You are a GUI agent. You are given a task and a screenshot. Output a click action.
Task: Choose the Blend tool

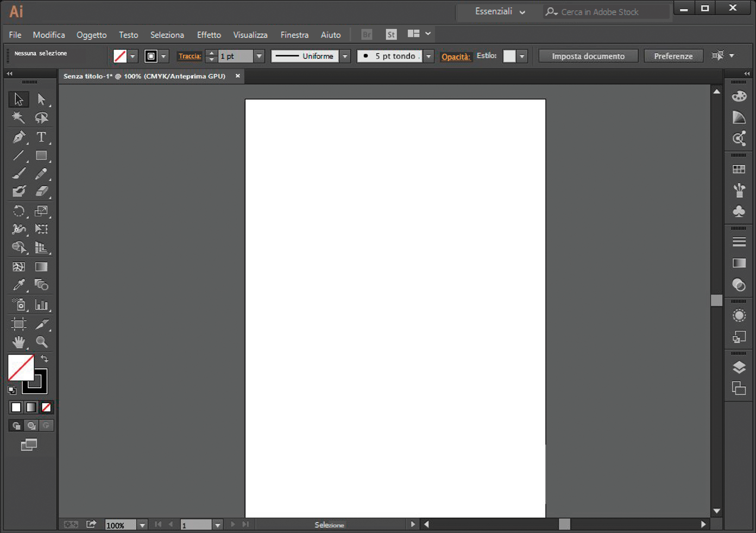(41, 285)
